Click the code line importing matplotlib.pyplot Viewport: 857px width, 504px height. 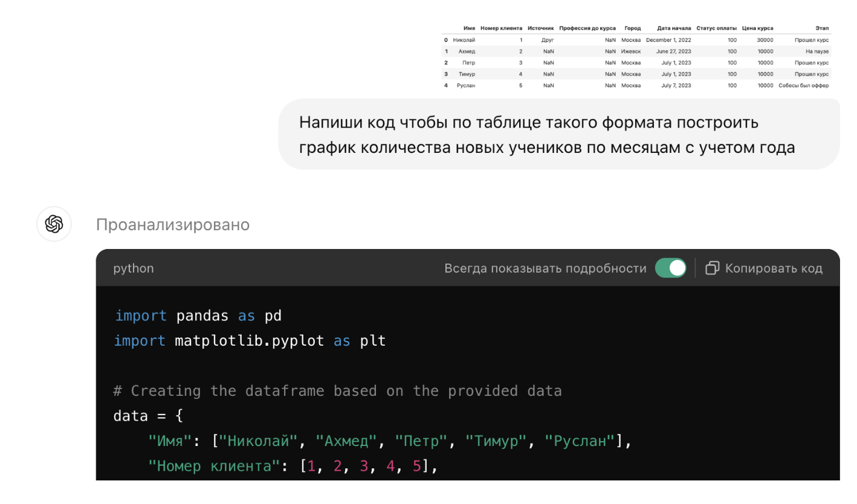250,341
